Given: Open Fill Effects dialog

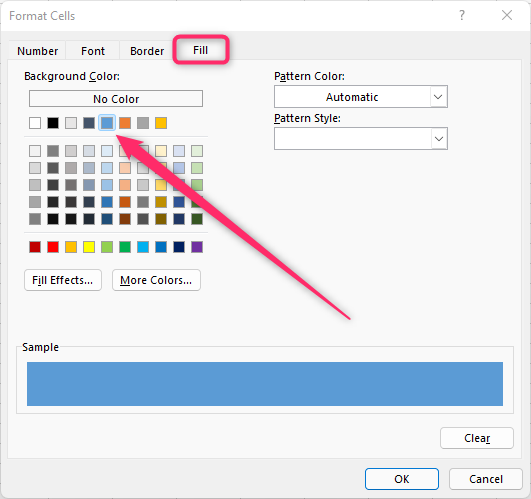Looking at the screenshot, I should (x=63, y=280).
